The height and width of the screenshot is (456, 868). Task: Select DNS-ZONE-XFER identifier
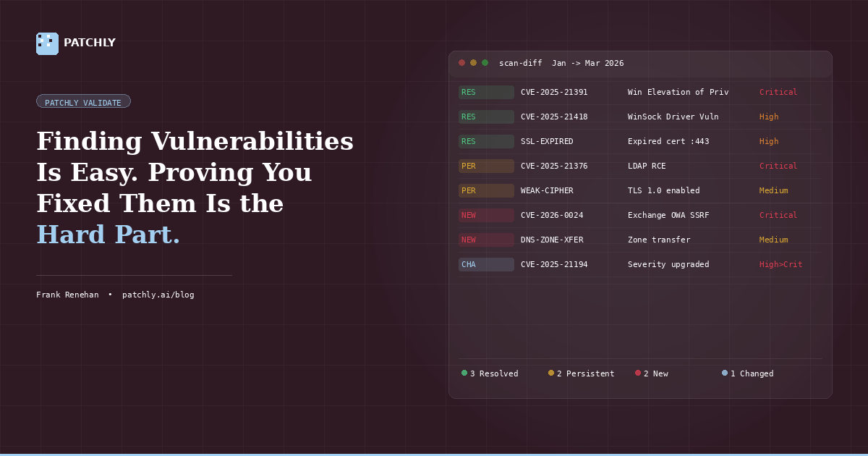(552, 240)
